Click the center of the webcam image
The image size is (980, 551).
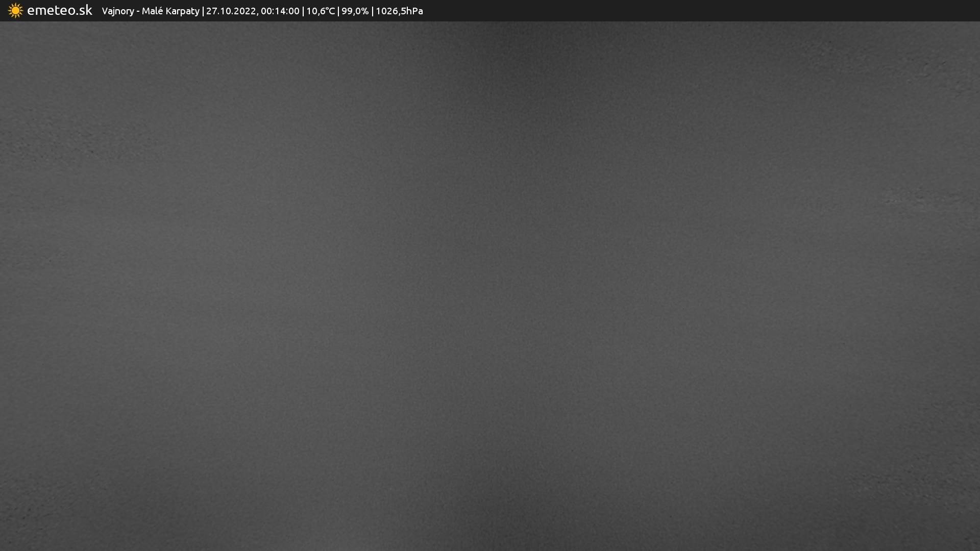coord(490,286)
